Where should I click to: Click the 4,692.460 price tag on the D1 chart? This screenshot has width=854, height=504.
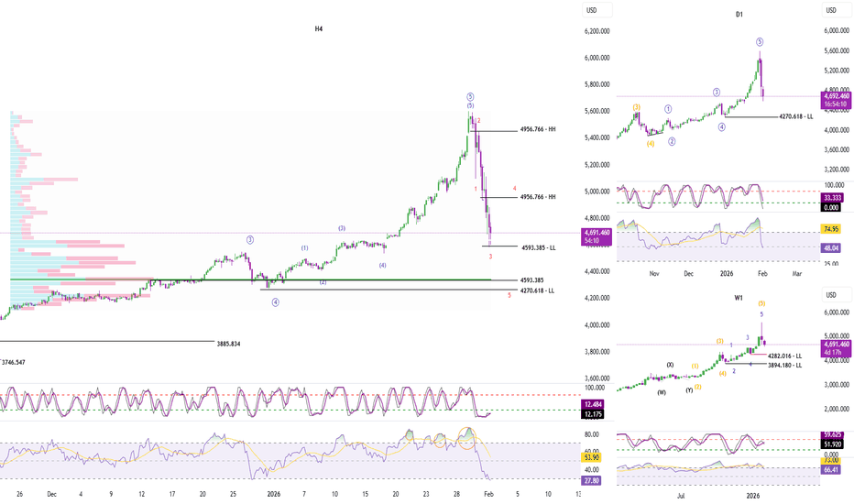pyautogui.click(x=837, y=100)
